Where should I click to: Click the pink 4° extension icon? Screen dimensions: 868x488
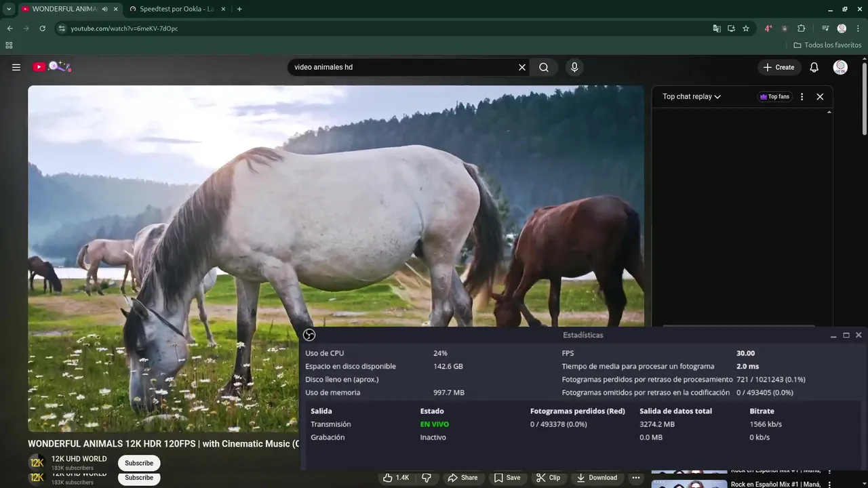click(768, 28)
